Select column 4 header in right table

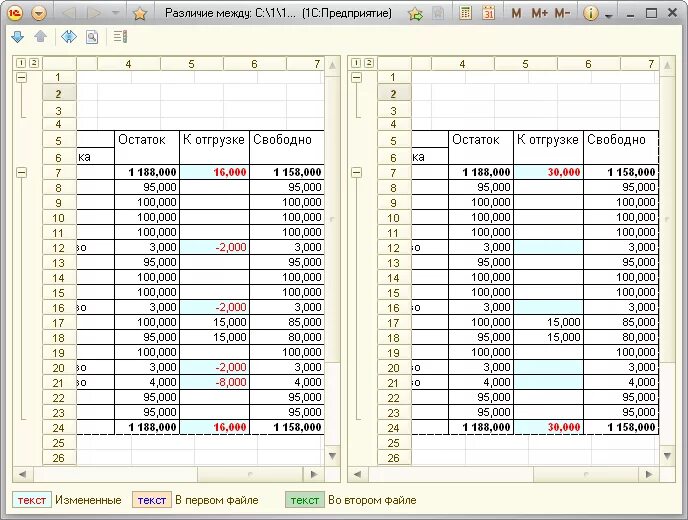point(462,64)
